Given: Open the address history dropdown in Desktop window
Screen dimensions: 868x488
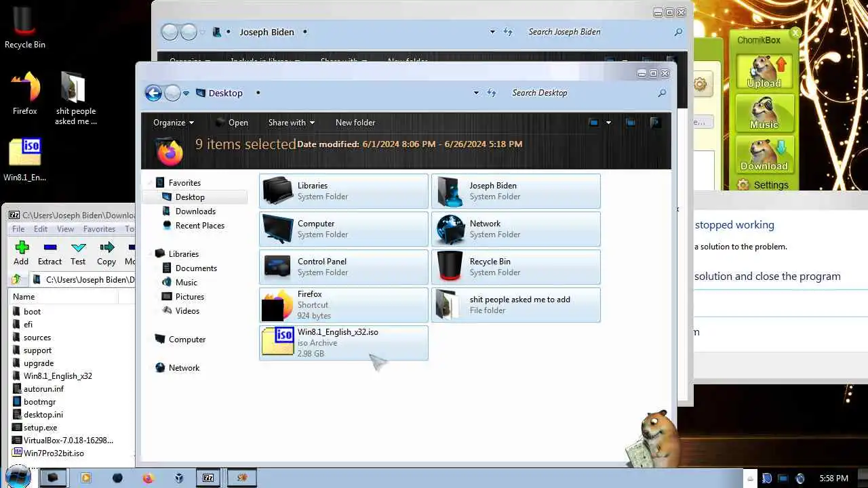Looking at the screenshot, I should pyautogui.click(x=476, y=93).
